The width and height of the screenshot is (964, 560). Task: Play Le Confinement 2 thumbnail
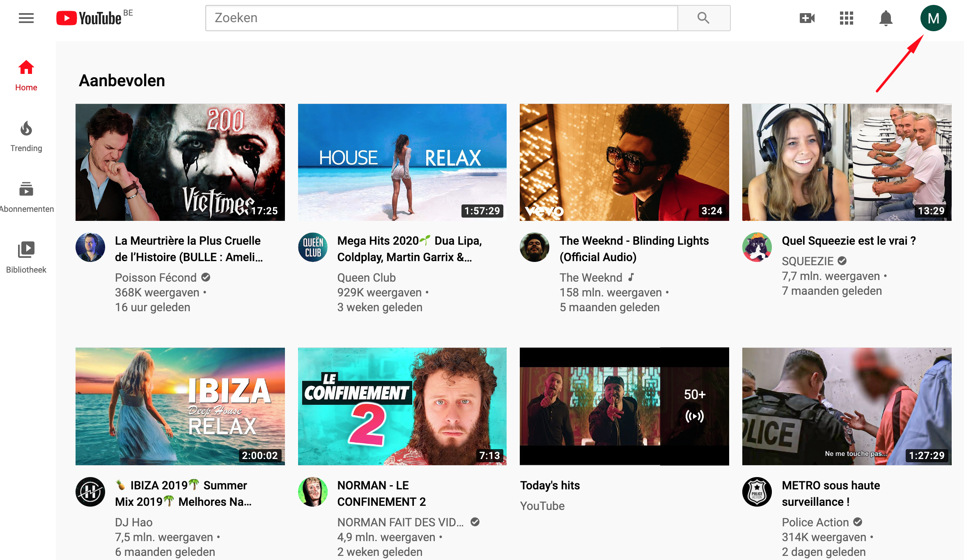pyautogui.click(x=402, y=406)
